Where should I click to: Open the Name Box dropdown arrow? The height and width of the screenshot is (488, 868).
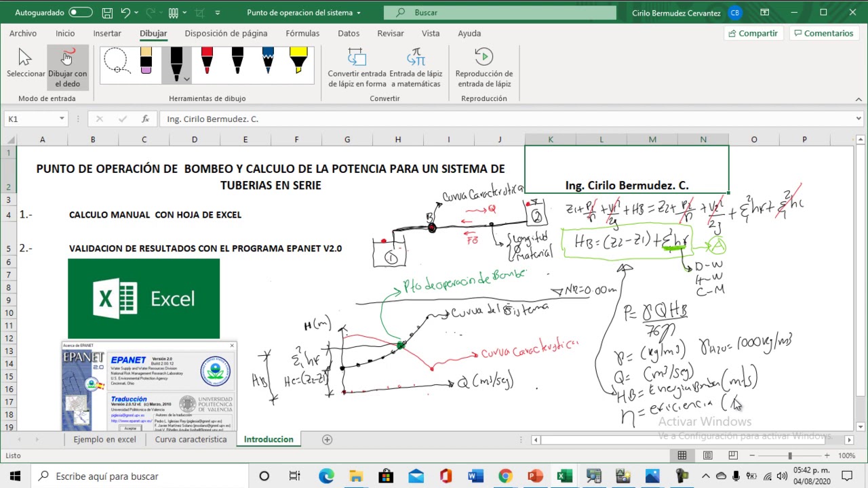[62, 119]
